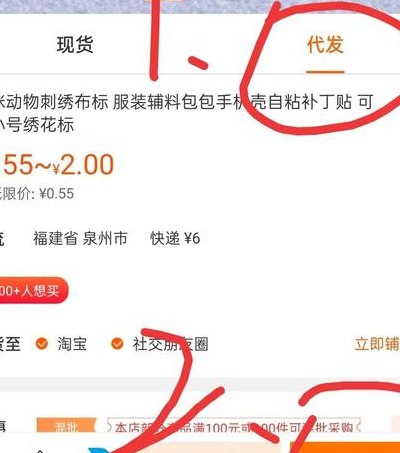Tap the blue icon in bottom bar
The image size is (400, 453).
click(x=99, y=450)
